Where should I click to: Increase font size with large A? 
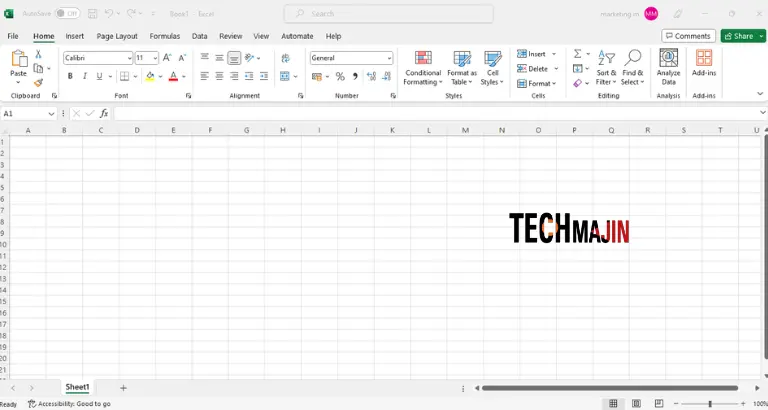tap(167, 58)
